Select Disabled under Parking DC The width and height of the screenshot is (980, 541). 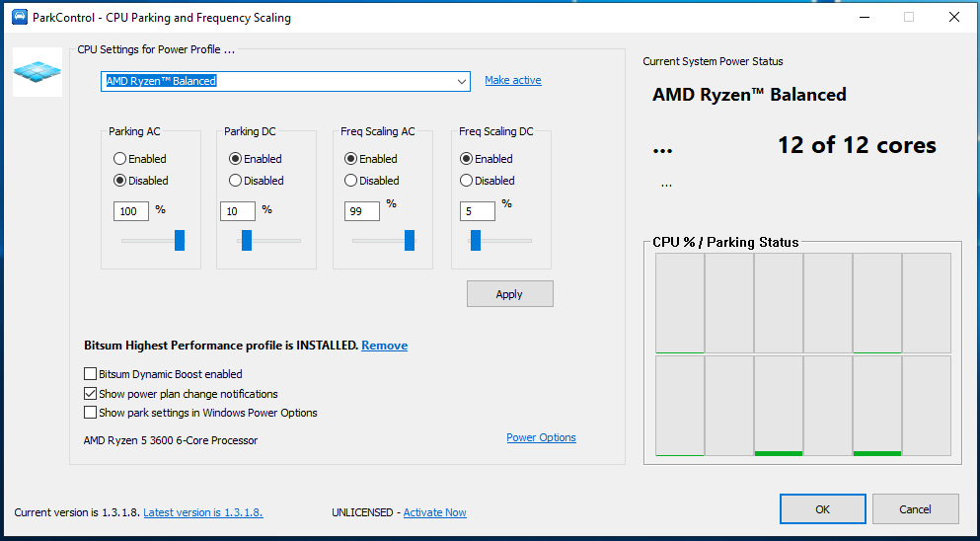[236, 181]
